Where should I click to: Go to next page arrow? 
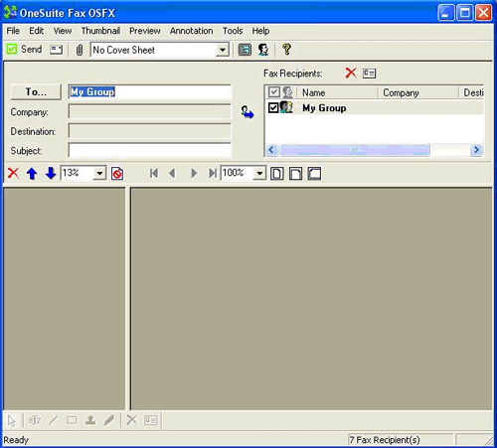click(194, 173)
